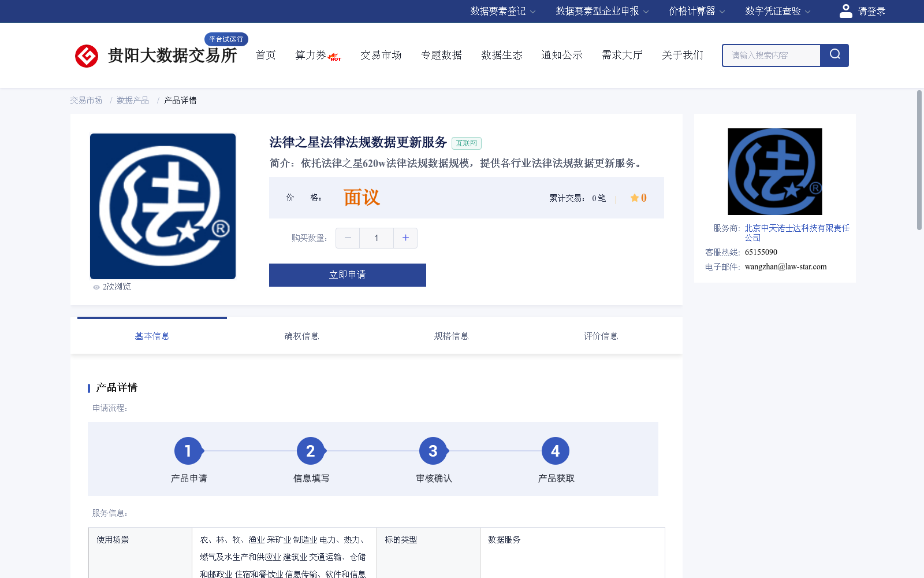Open the 北京中天诺士达科技有限责任公司 provider link

[797, 233]
